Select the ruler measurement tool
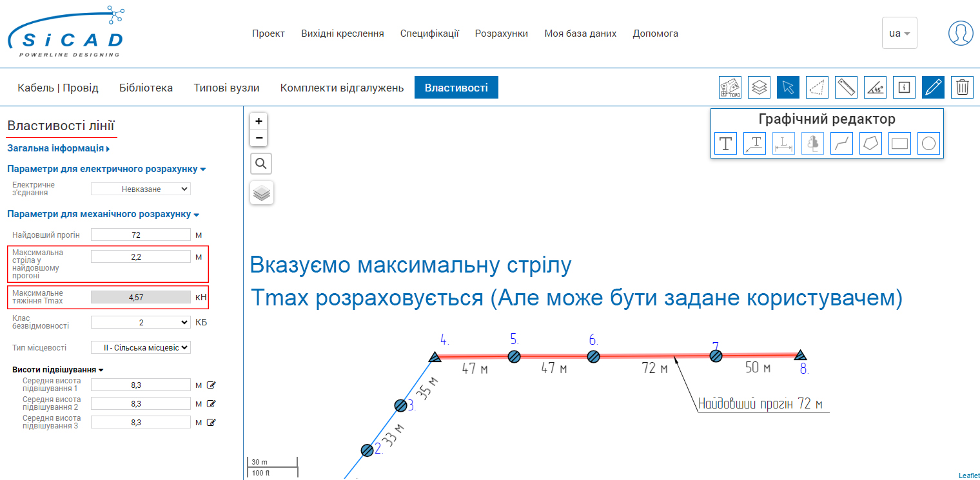Image resolution: width=980 pixels, height=480 pixels. [x=846, y=87]
